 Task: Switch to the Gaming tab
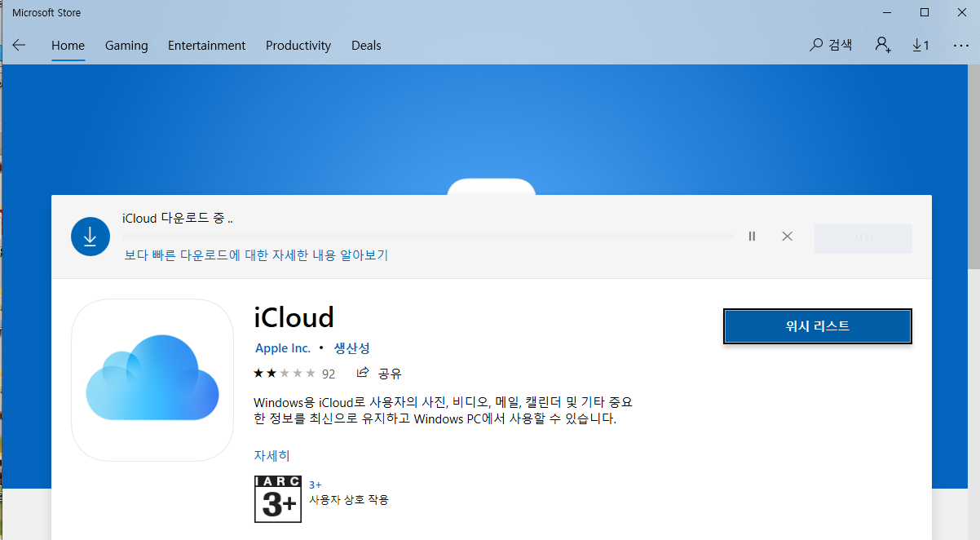pos(126,46)
